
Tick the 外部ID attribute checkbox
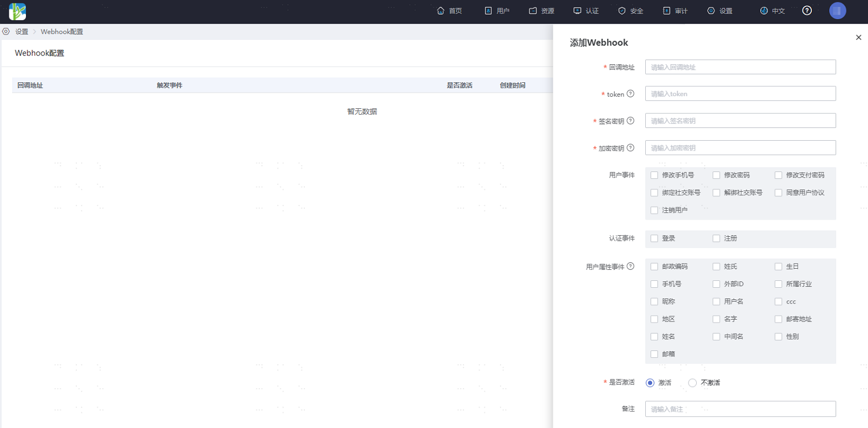pos(716,284)
